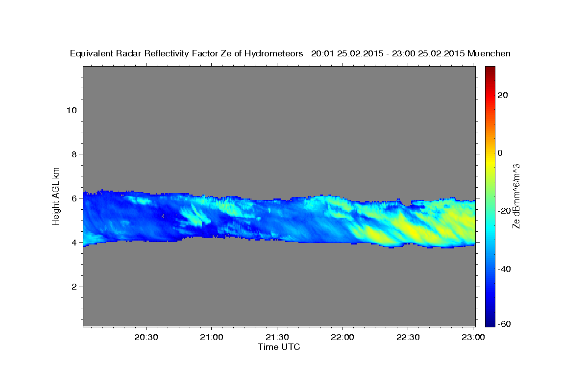Click the 20:30 time tick label
The height and width of the screenshot is (392, 588).
coord(147,338)
